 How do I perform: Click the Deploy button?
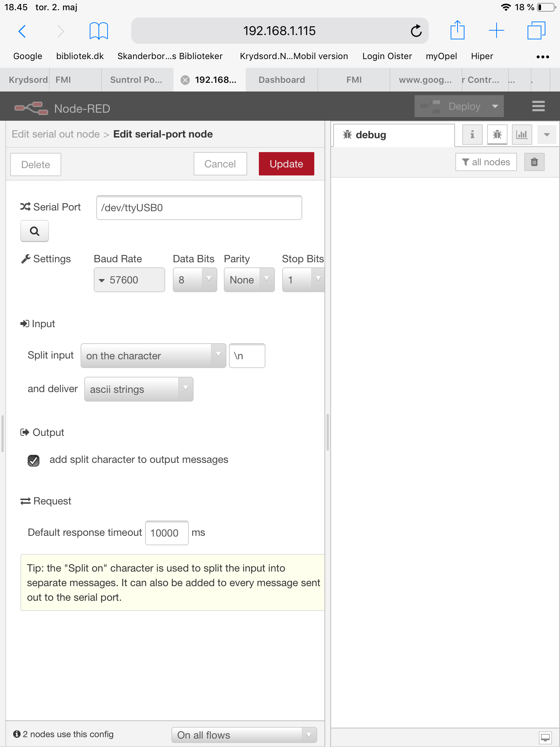(451, 106)
